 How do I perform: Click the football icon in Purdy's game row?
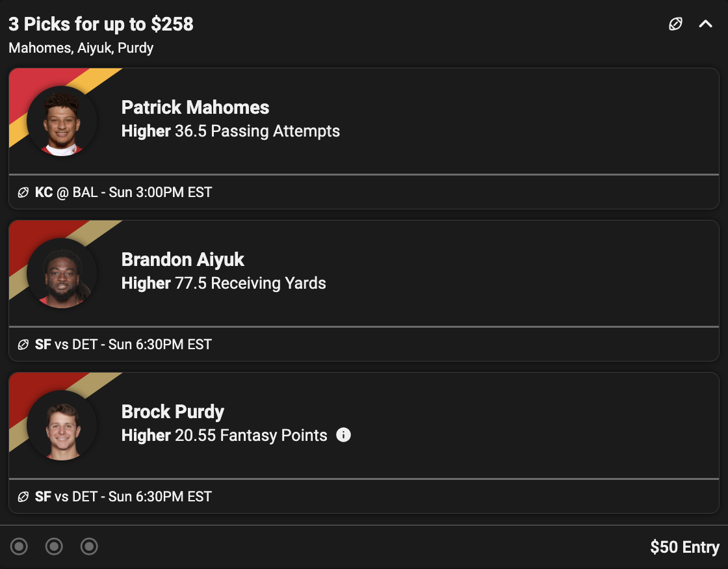[23, 497]
